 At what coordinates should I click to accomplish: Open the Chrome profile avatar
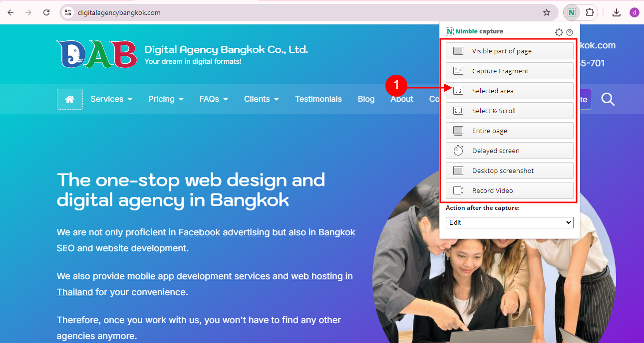(x=634, y=12)
